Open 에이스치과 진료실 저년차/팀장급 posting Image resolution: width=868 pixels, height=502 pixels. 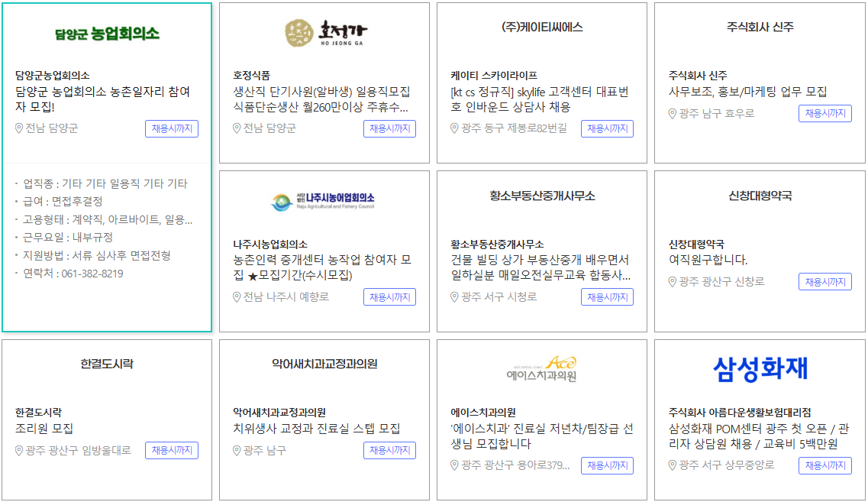tap(542, 436)
